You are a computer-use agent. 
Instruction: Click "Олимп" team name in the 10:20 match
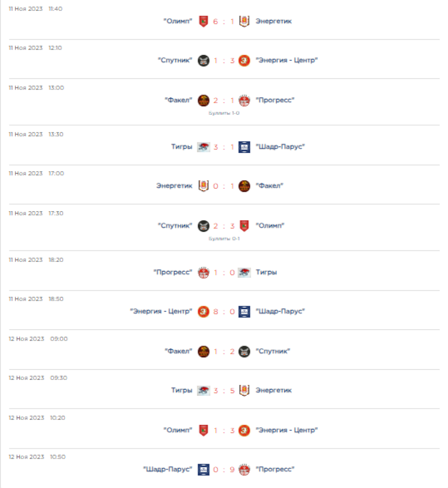pos(178,430)
